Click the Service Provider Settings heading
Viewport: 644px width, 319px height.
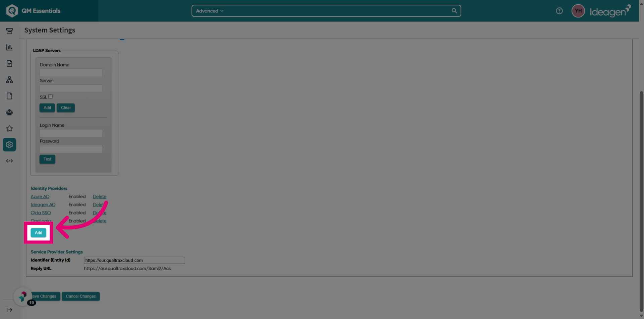[57, 252]
